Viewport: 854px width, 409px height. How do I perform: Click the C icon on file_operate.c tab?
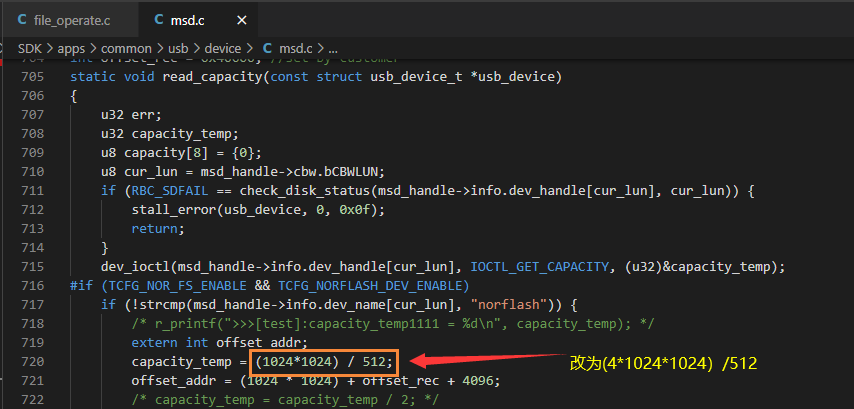point(22,20)
